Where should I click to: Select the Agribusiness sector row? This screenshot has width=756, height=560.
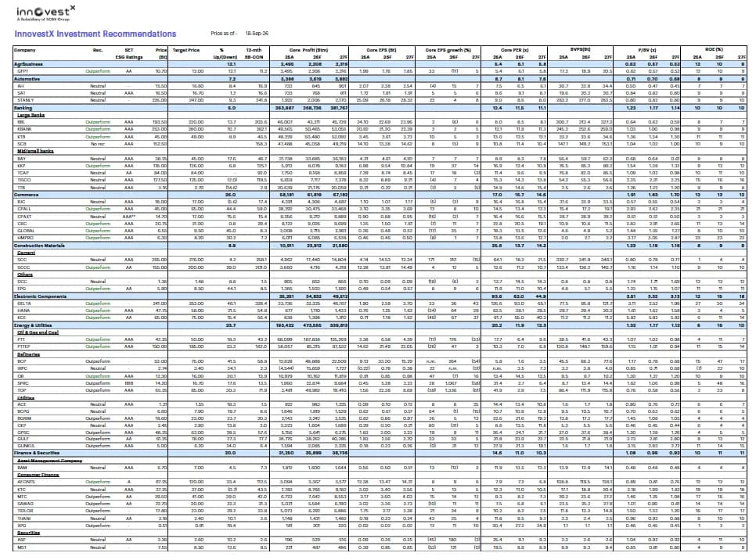point(380,64)
